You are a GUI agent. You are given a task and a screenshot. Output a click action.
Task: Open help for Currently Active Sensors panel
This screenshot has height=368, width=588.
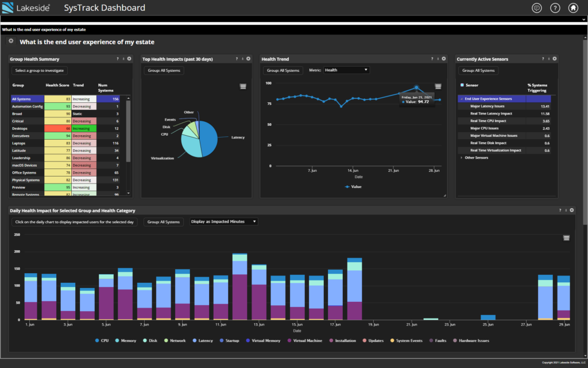pyautogui.click(x=543, y=59)
